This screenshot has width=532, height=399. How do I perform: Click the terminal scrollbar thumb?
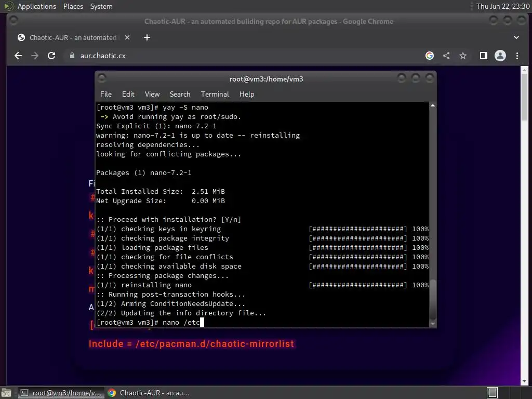coord(433,299)
